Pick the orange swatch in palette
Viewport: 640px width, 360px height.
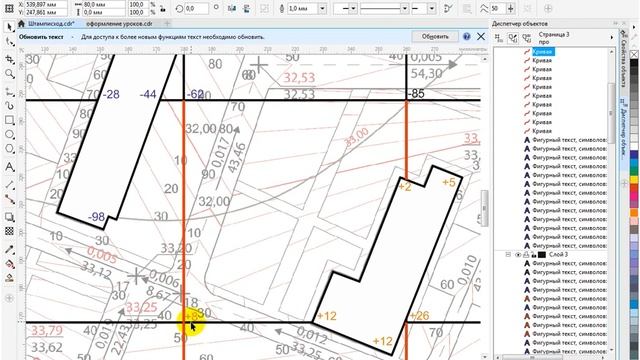click(x=634, y=213)
